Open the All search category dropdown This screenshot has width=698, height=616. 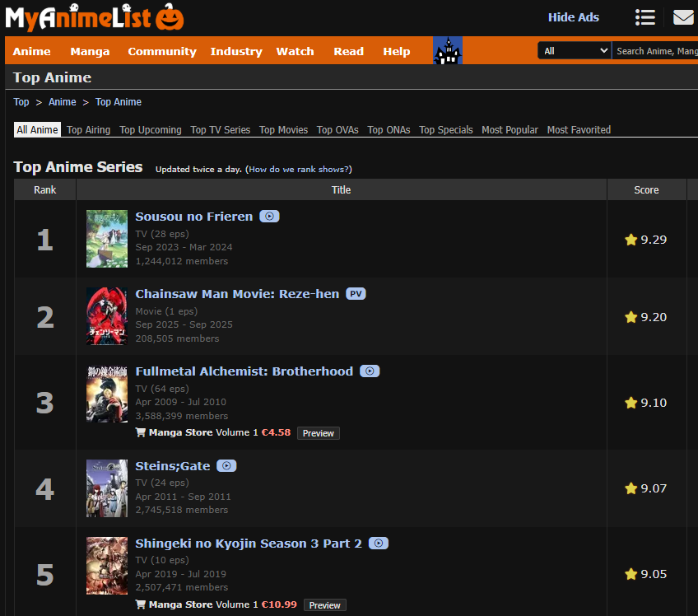pos(575,51)
